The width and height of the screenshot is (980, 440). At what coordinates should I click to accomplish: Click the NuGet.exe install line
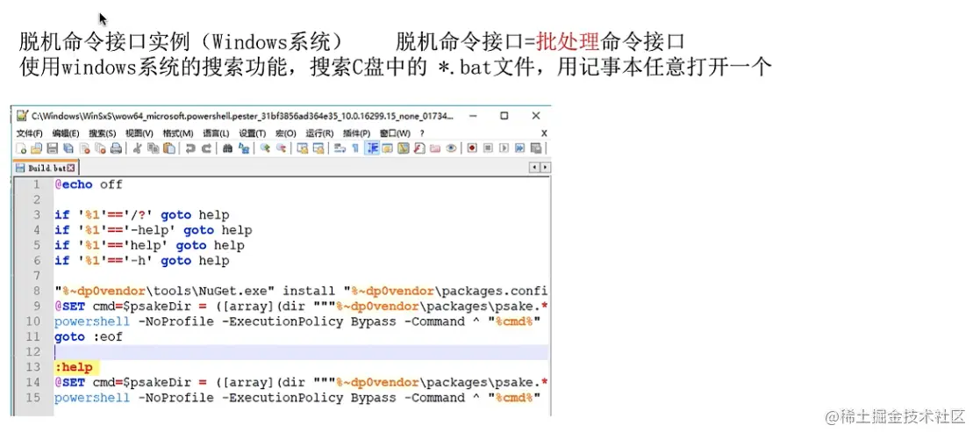[x=301, y=291]
